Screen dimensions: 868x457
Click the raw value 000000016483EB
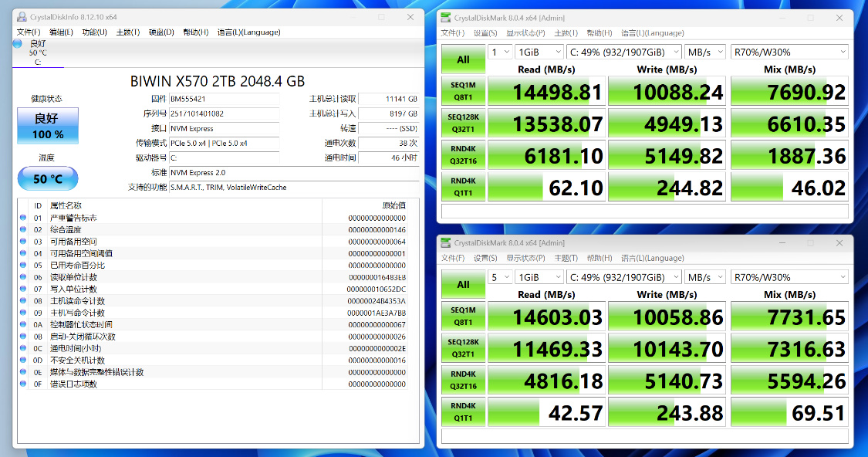(377, 277)
